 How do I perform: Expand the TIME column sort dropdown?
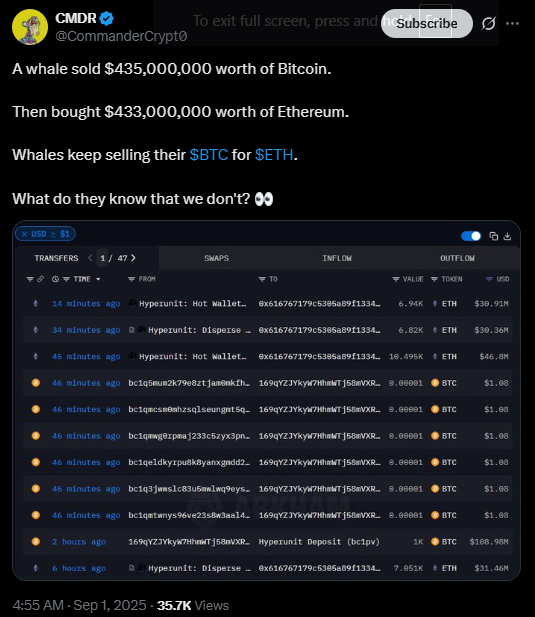click(98, 279)
